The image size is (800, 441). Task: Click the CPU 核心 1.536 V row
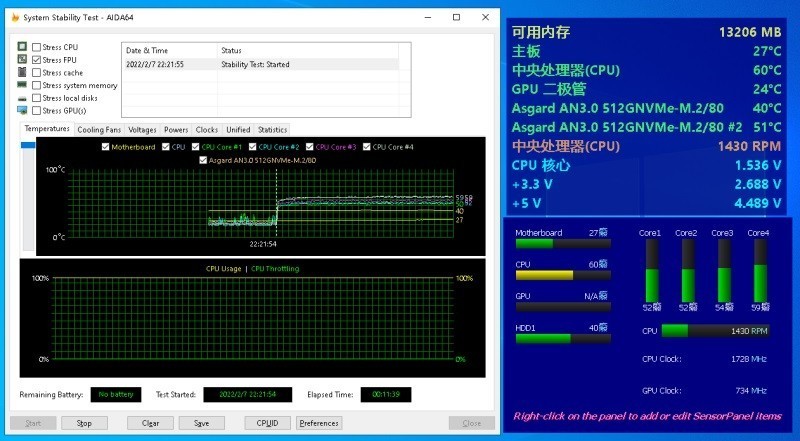646,165
